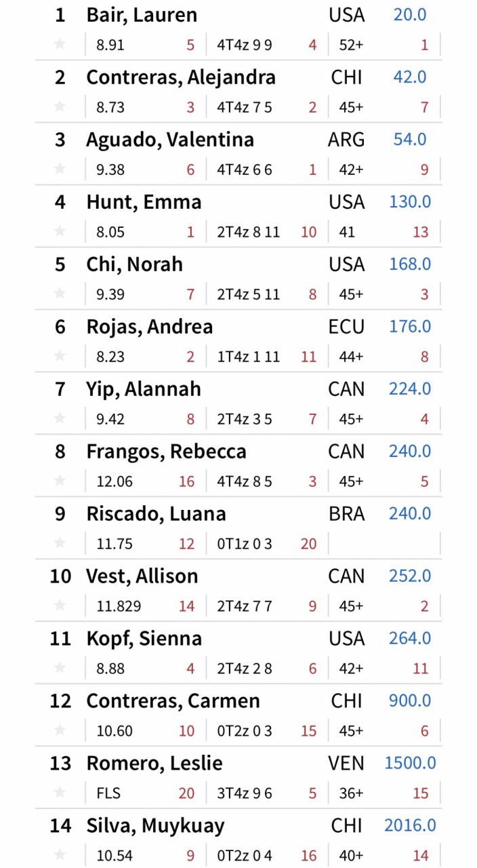
Task: Open the Romero, Leslie athlete entry
Action: click(x=154, y=763)
